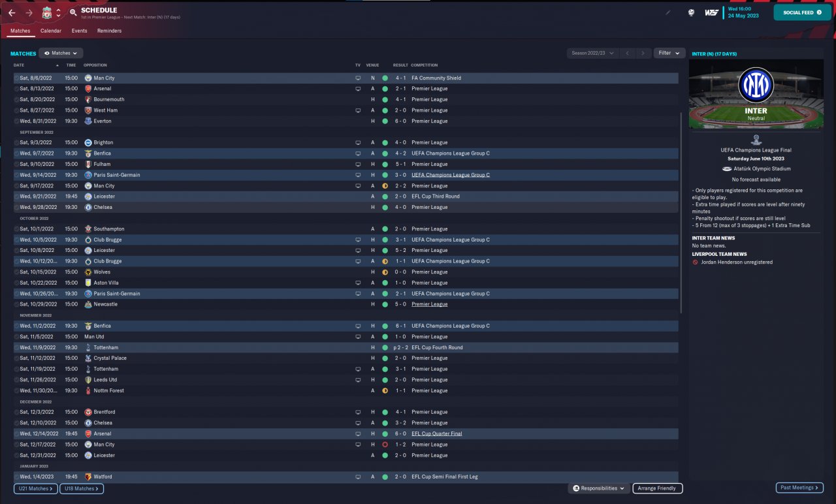Click the Aston Villa club badge

[x=88, y=283]
